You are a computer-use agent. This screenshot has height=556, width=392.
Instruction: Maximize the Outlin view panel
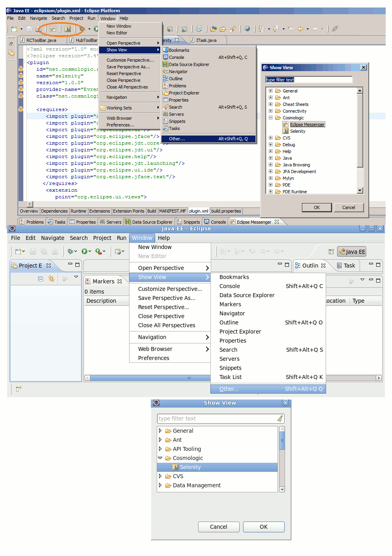378,264
